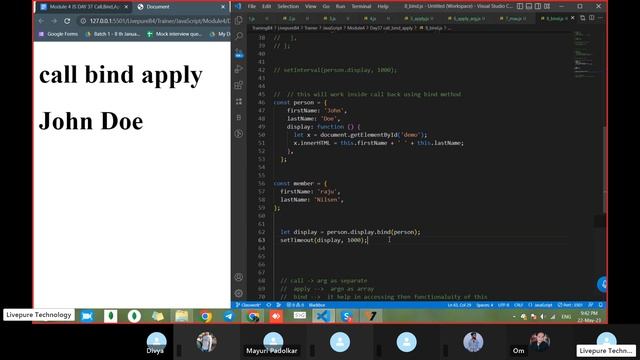Click the editor vertical scrollbar
The height and width of the screenshot is (360, 640).
click(x=605, y=169)
